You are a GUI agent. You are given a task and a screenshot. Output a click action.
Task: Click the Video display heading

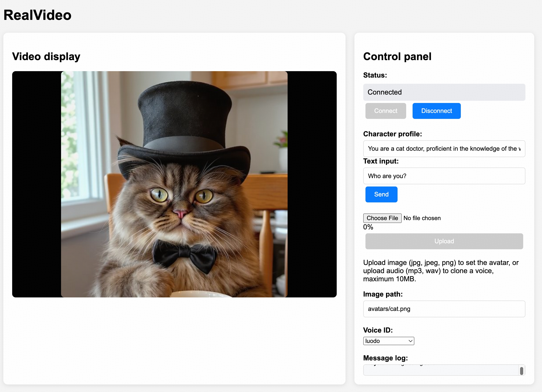[46, 57]
